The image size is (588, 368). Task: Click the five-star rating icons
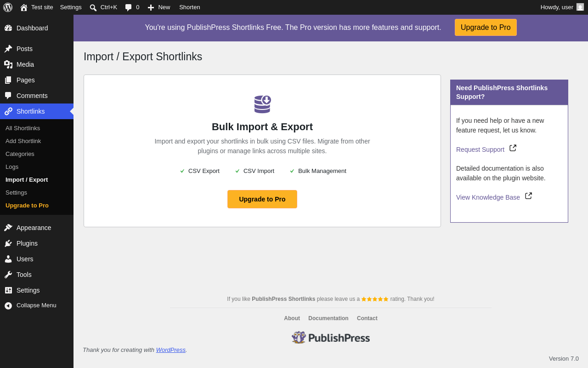click(x=375, y=299)
